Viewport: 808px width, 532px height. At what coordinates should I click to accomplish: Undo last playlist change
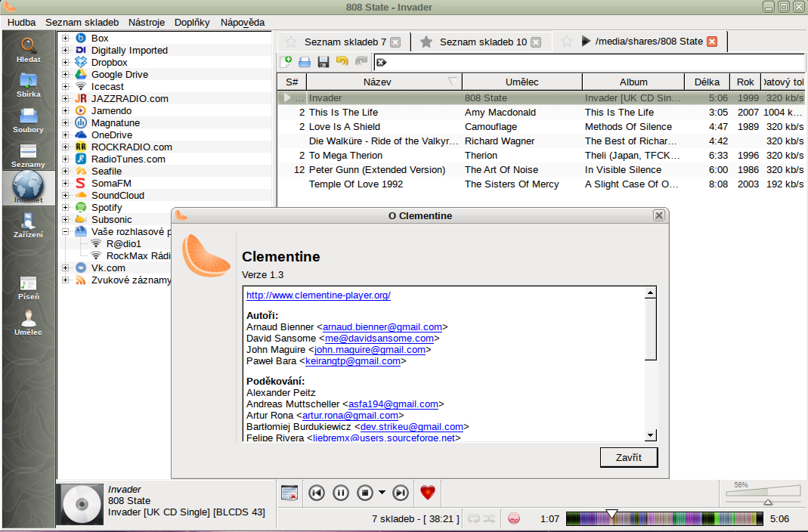point(342,61)
